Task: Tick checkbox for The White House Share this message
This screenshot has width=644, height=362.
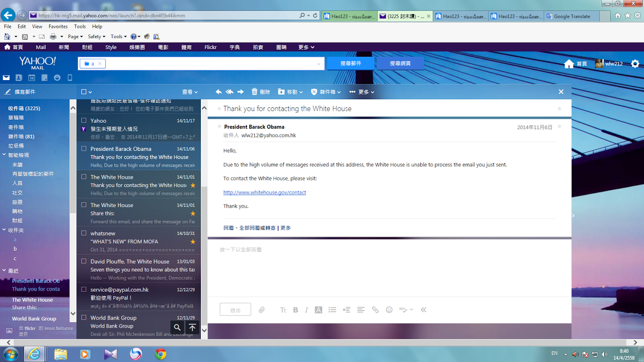Action: 84,205
